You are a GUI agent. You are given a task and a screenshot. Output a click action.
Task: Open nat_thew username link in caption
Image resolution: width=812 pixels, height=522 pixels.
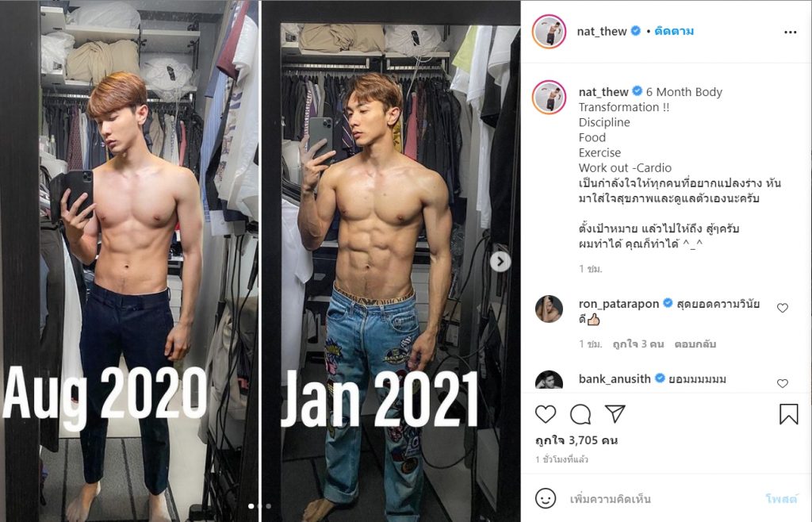[x=603, y=92]
